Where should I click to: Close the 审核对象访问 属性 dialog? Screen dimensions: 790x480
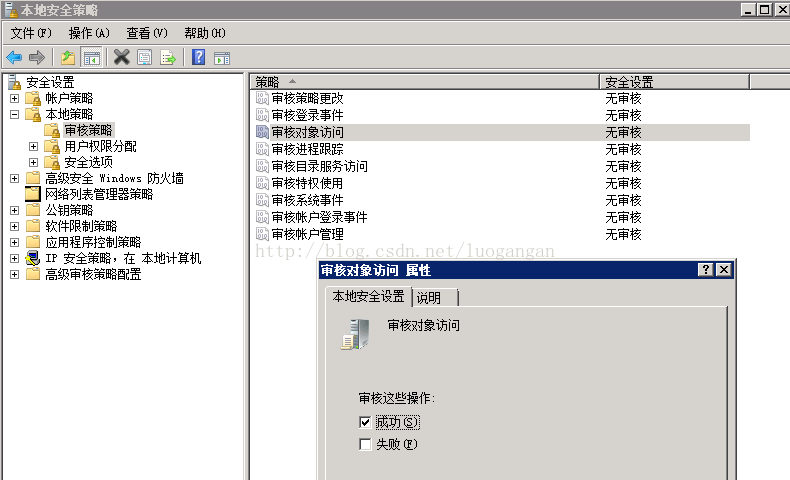point(724,270)
